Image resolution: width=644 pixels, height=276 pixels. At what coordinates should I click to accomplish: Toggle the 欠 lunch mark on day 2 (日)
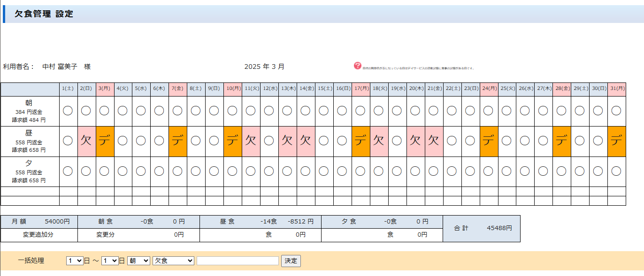(x=86, y=141)
